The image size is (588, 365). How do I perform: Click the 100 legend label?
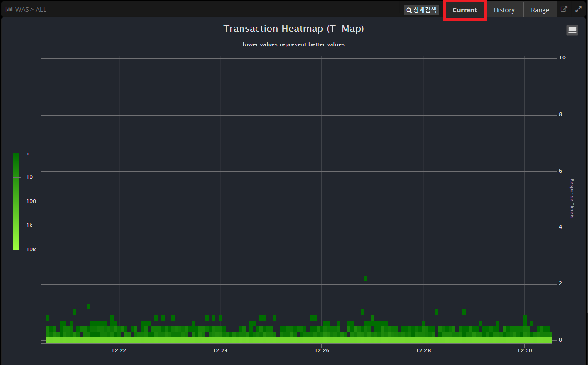[x=31, y=201]
